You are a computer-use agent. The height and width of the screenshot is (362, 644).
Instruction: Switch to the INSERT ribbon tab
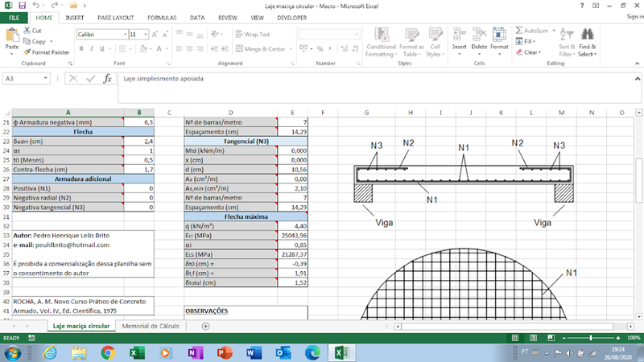[74, 18]
